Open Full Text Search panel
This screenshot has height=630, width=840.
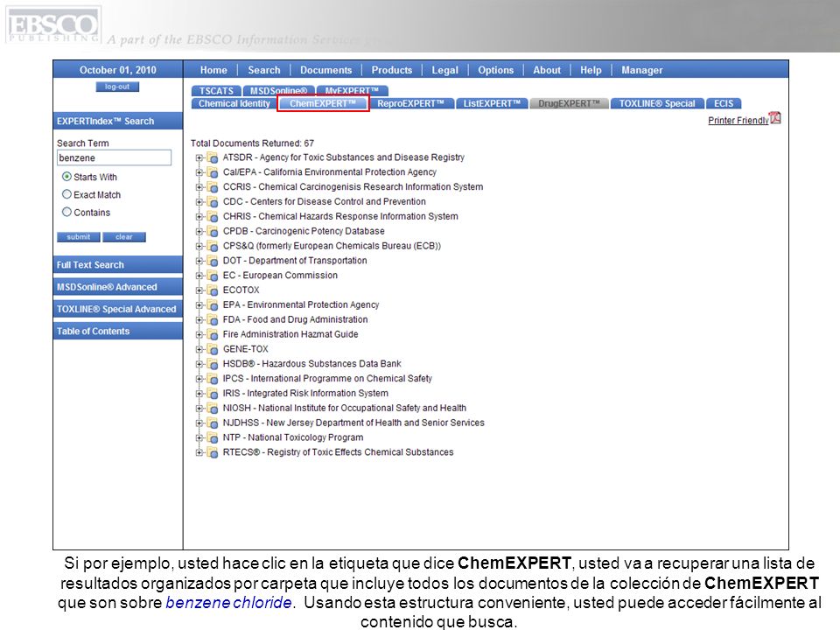pos(118,264)
